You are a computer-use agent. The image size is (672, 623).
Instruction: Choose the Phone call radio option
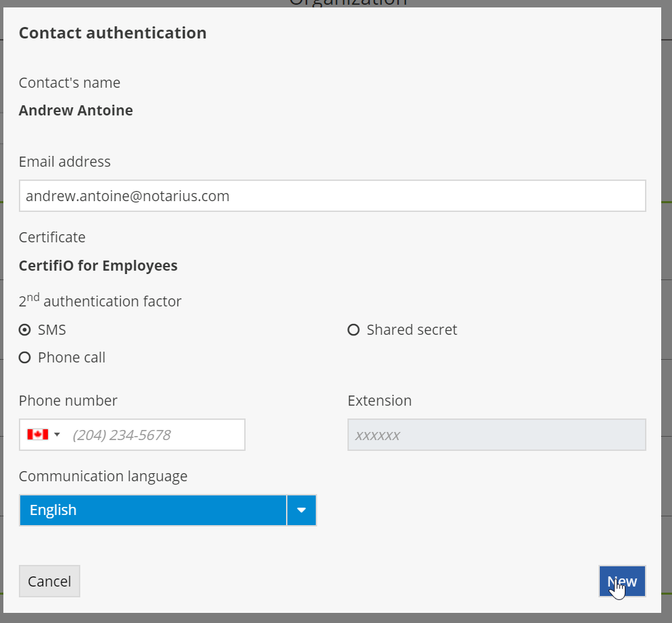pos(25,358)
